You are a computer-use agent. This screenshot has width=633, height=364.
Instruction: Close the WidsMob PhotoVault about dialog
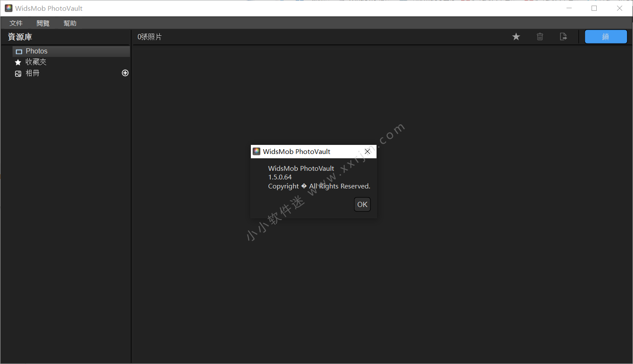[x=367, y=151]
